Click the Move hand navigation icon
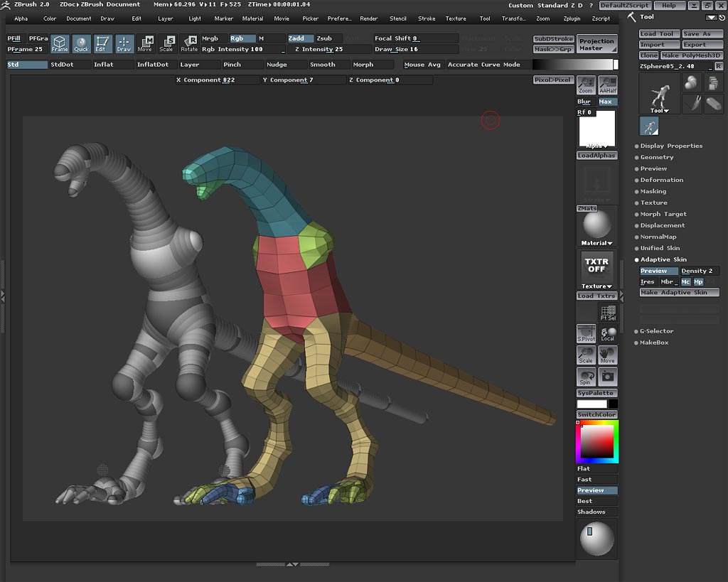Screen dimensions: 728x582 pos(608,355)
